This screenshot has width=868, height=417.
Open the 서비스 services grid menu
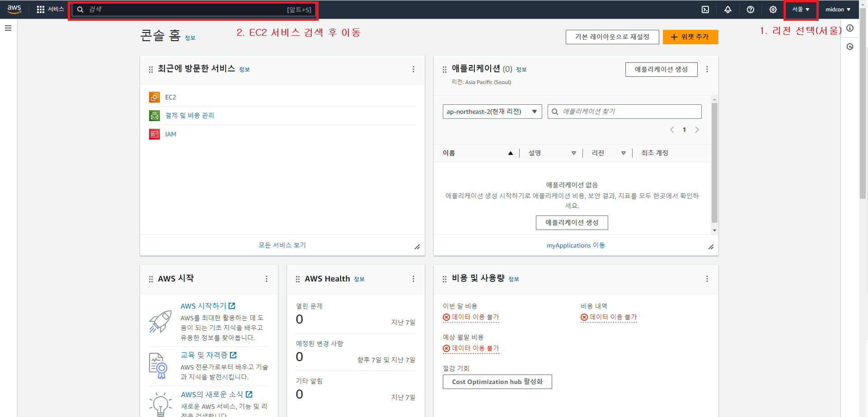pyautogui.click(x=50, y=9)
